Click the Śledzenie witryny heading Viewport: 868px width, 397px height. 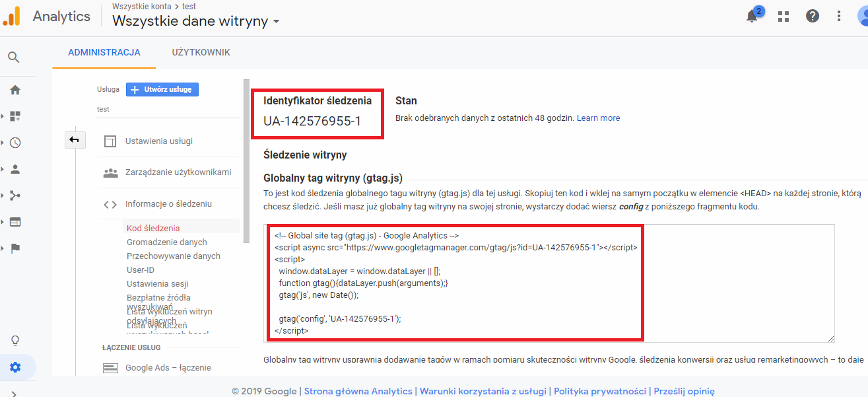pos(305,155)
